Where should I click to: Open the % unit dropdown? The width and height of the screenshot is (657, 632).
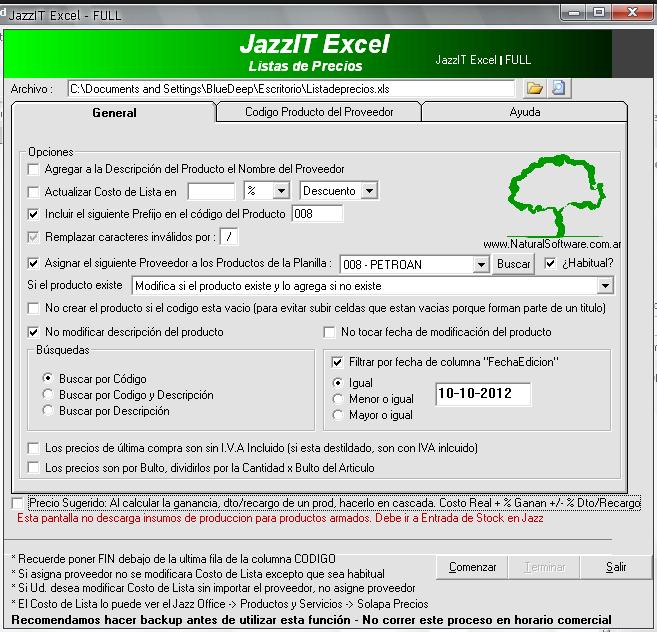(281, 191)
